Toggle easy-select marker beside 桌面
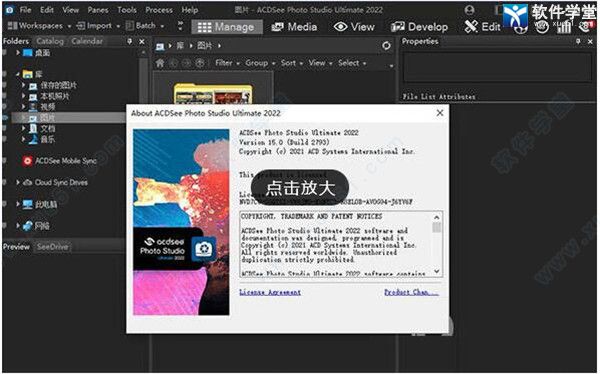This screenshot has width=600, height=374. (5, 52)
